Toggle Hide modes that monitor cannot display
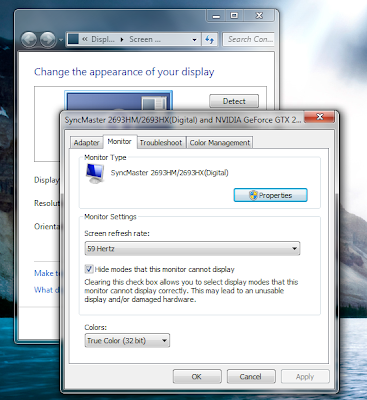The width and height of the screenshot is (367, 400). coord(89,269)
